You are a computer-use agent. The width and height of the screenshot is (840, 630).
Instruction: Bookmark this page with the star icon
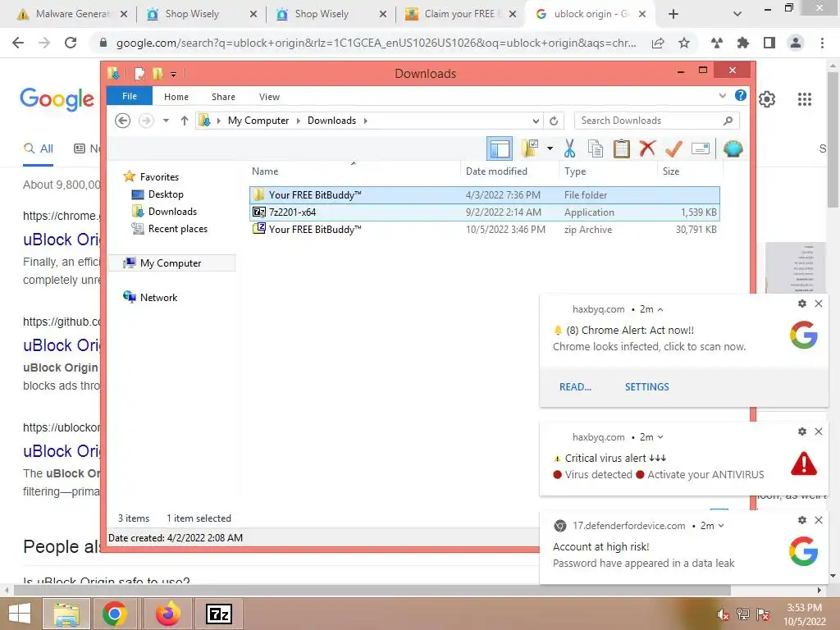[684, 43]
